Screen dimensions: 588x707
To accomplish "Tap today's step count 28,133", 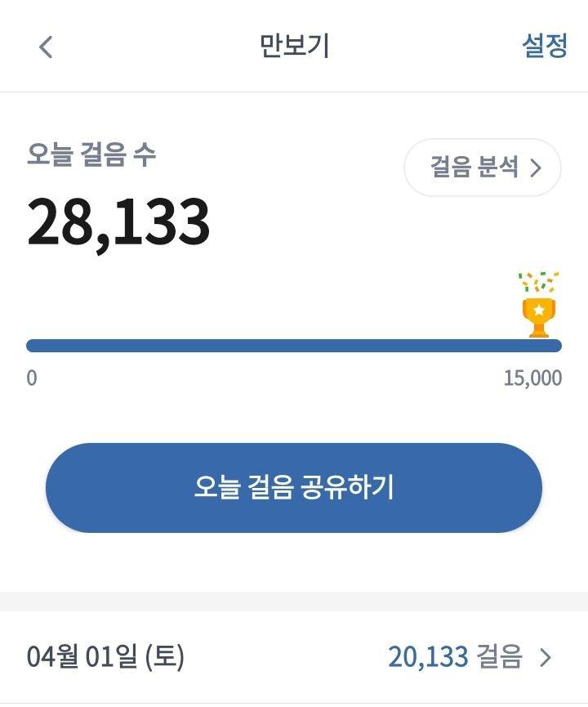I will tap(118, 223).
